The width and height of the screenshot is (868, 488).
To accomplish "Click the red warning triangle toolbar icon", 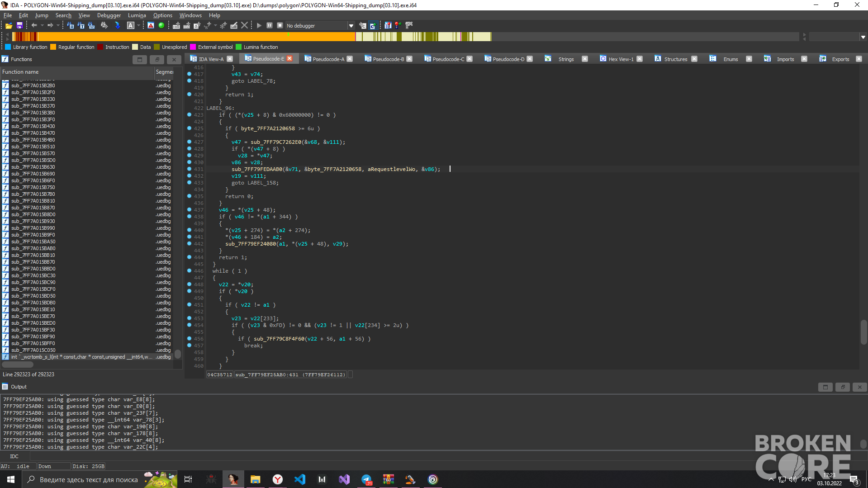I will pyautogui.click(x=151, y=26).
